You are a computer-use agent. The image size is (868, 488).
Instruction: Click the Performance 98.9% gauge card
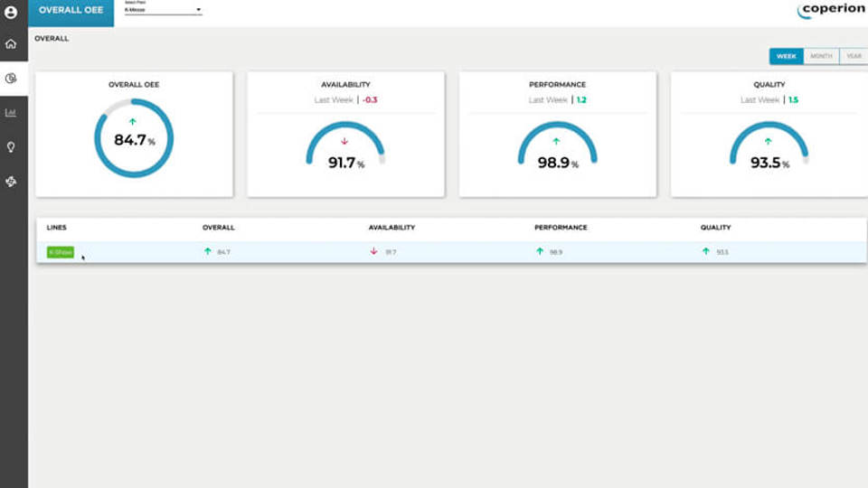[x=557, y=136]
